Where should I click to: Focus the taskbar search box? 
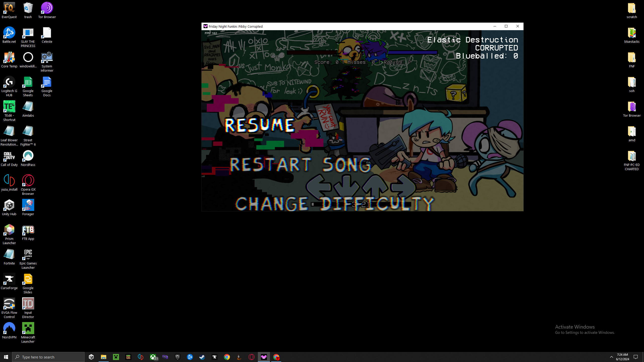(x=48, y=357)
